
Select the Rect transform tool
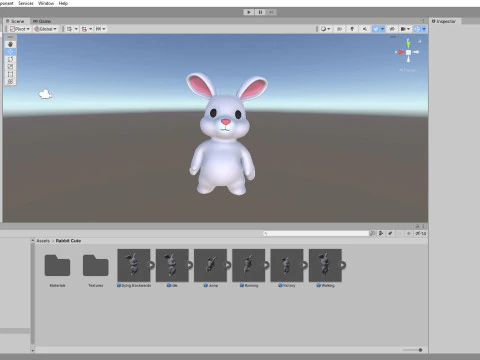(10, 74)
